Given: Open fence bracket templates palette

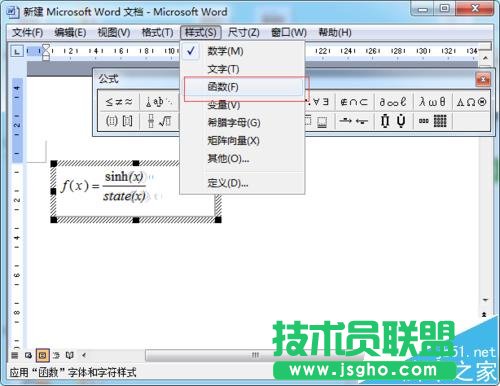Looking at the screenshot, I should coord(119,121).
